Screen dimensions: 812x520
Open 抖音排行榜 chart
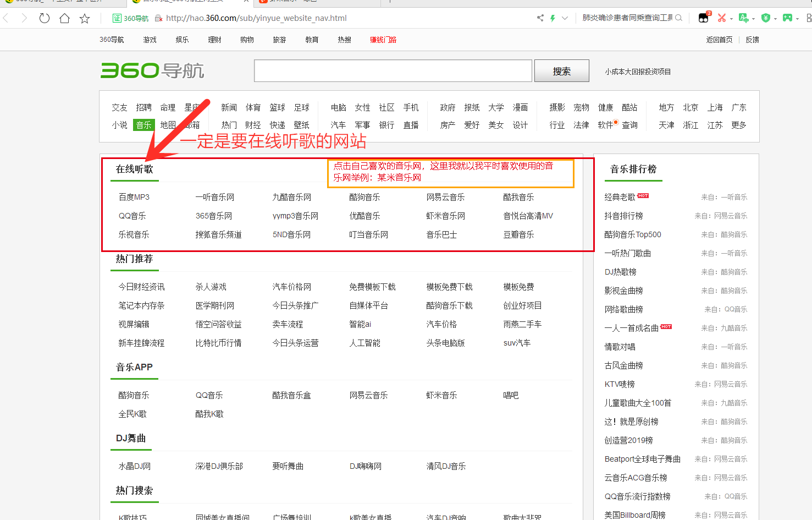point(624,216)
